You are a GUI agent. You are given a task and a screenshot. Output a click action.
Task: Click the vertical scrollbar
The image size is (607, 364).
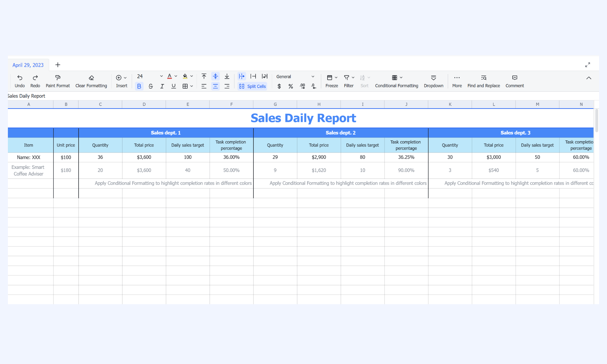[x=596, y=121]
